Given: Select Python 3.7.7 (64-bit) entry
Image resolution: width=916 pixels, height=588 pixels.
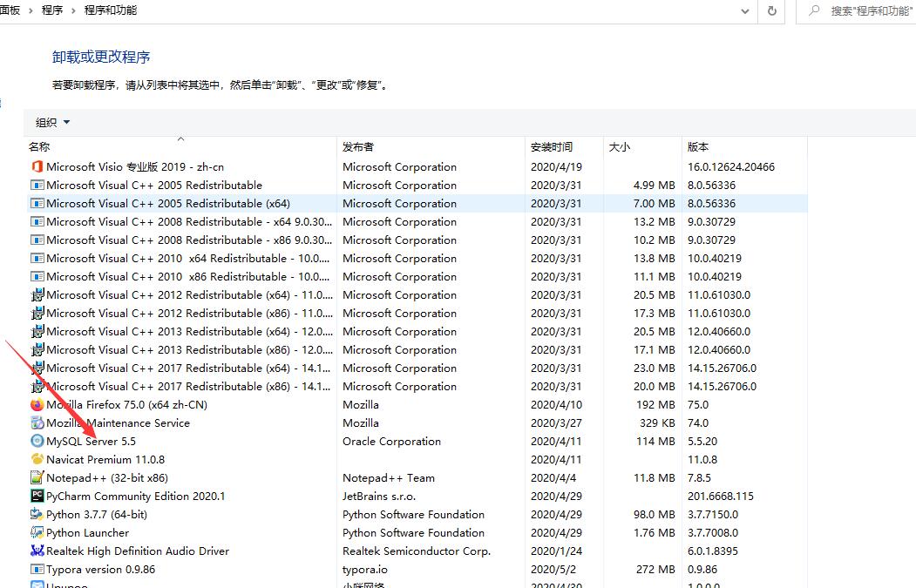Looking at the screenshot, I should coord(97,515).
